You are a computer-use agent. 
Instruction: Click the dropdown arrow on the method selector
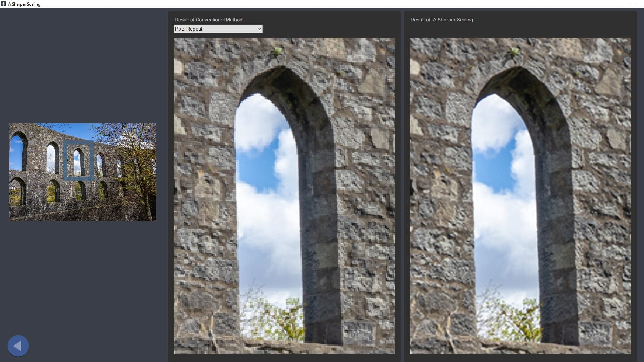point(259,29)
